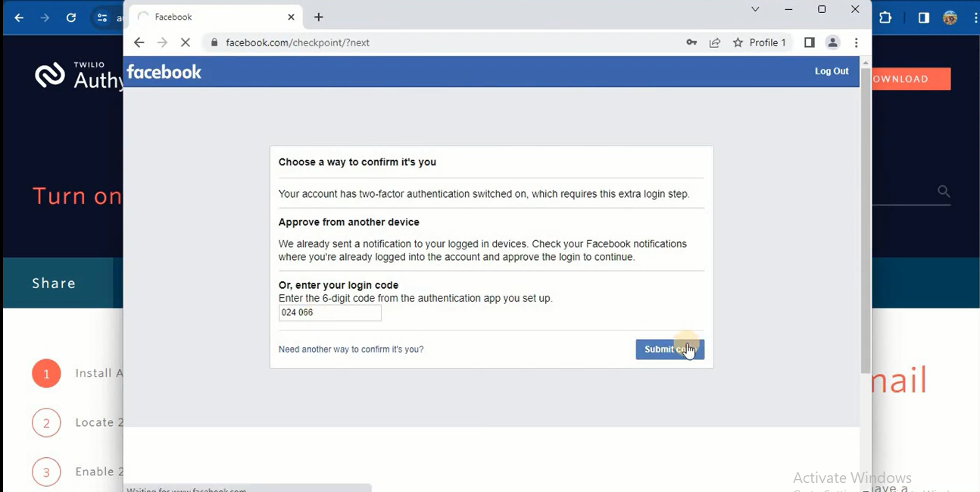
Task: Reload page in background Authy window
Action: (71, 17)
